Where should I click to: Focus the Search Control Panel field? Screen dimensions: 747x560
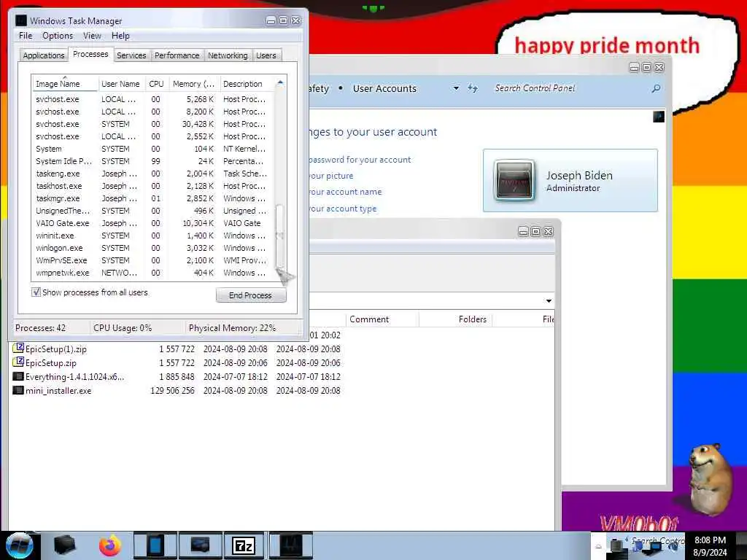569,88
